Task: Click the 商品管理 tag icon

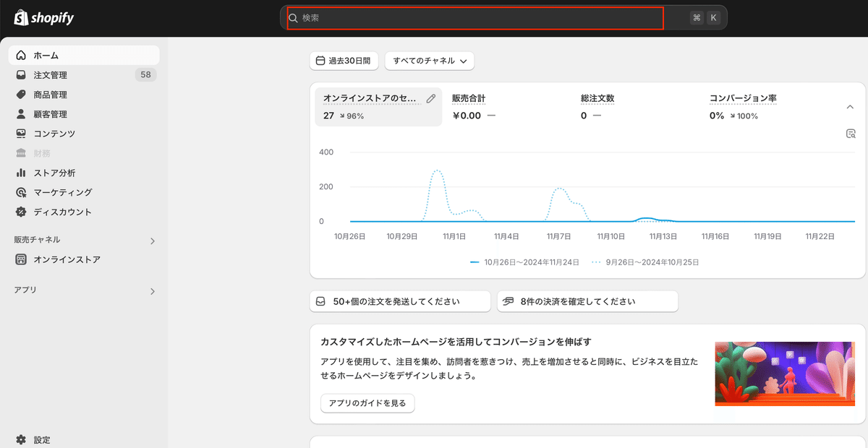Action: 21,94
